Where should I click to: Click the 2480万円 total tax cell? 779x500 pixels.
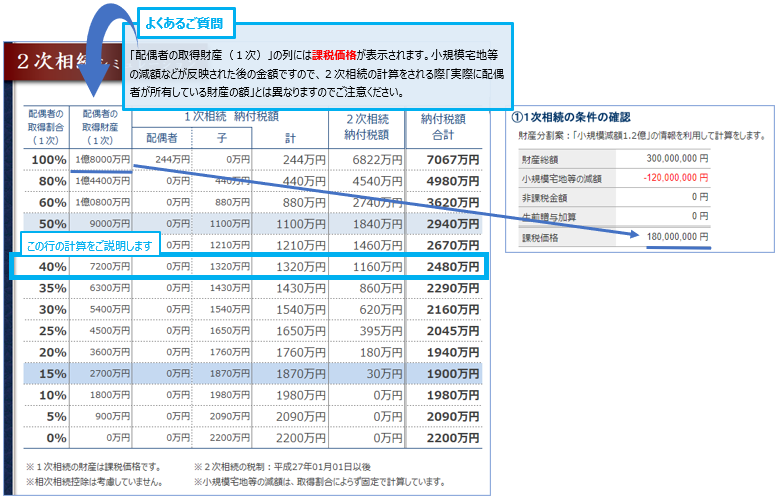coord(451,267)
